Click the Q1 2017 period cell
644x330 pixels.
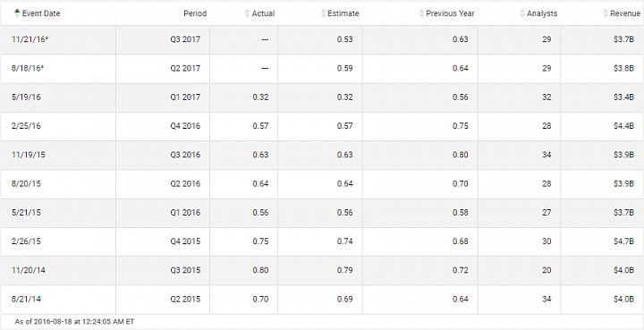163,97
